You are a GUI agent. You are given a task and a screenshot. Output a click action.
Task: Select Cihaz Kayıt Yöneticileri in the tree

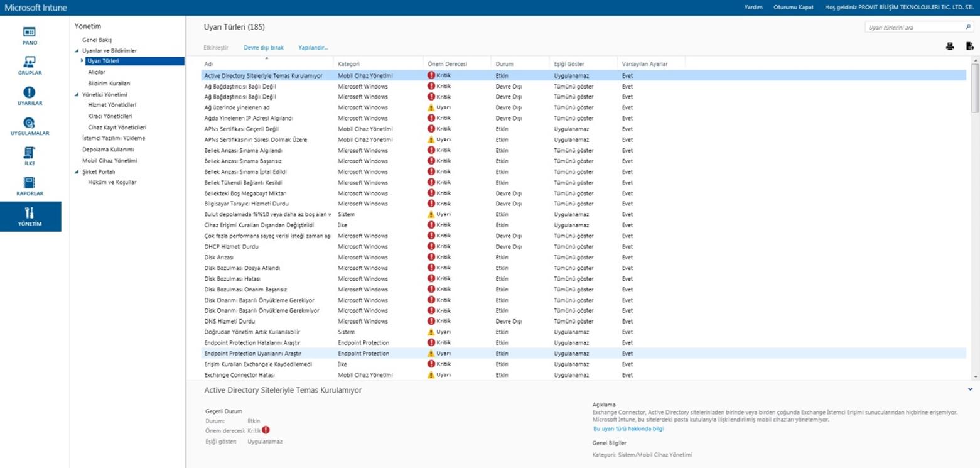tap(117, 127)
